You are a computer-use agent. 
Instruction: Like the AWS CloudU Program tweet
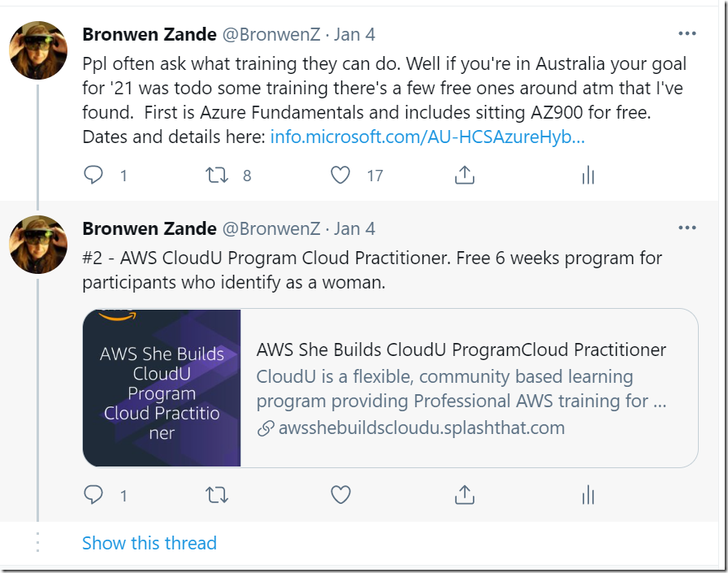coord(340,495)
